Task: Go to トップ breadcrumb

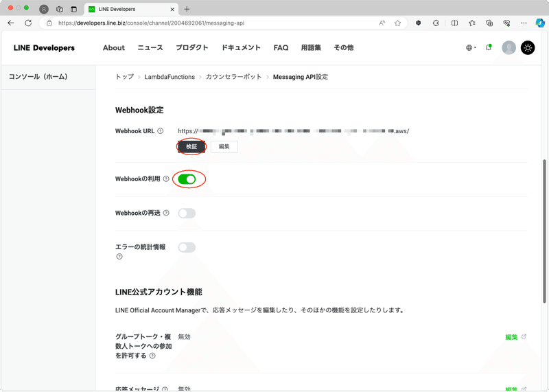Action: 125,77
